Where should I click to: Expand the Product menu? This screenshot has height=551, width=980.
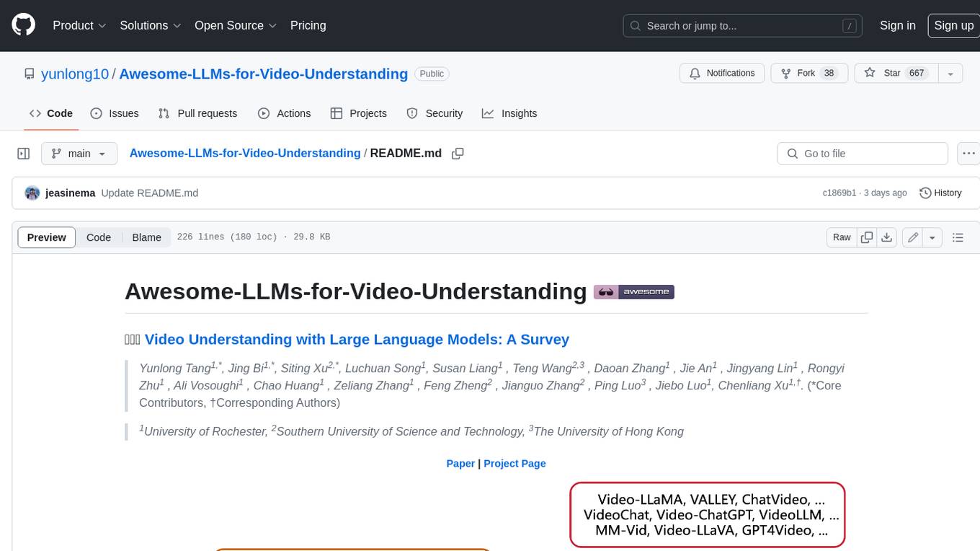(79, 25)
